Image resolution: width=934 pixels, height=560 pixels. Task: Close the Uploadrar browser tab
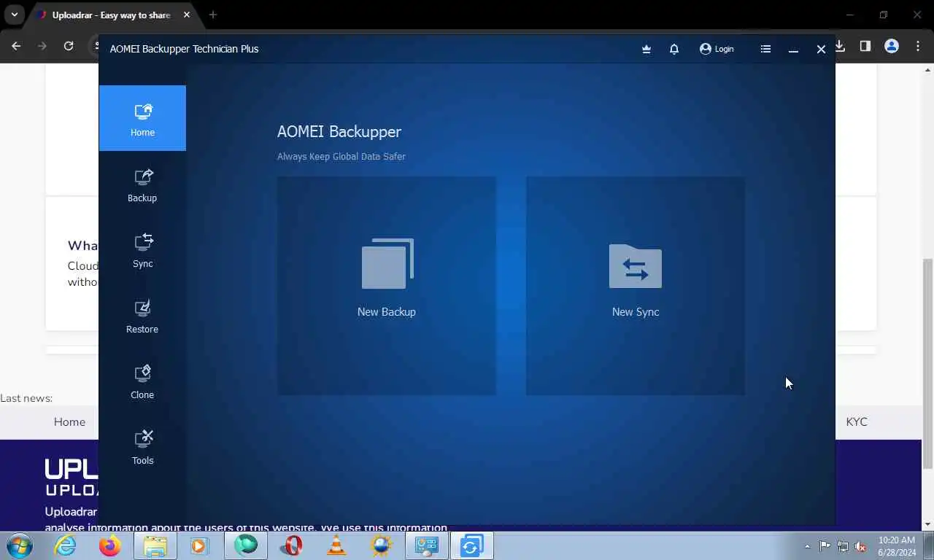coord(187,15)
